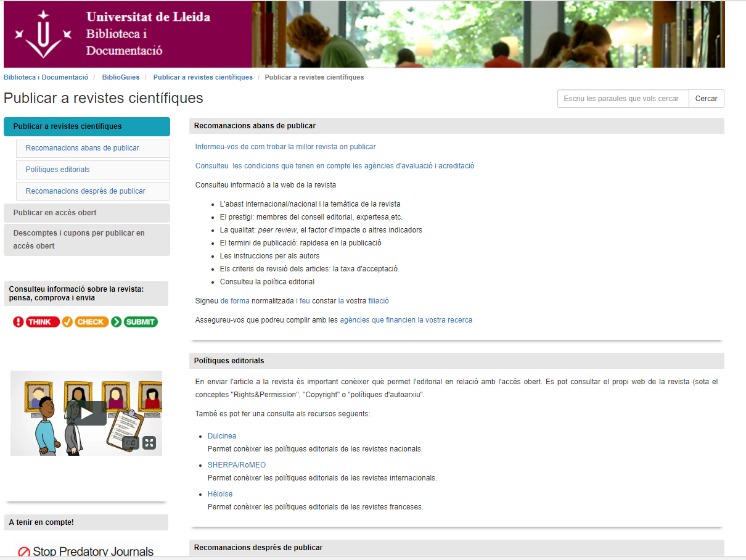Visit the Héloïse resource link

(220, 494)
